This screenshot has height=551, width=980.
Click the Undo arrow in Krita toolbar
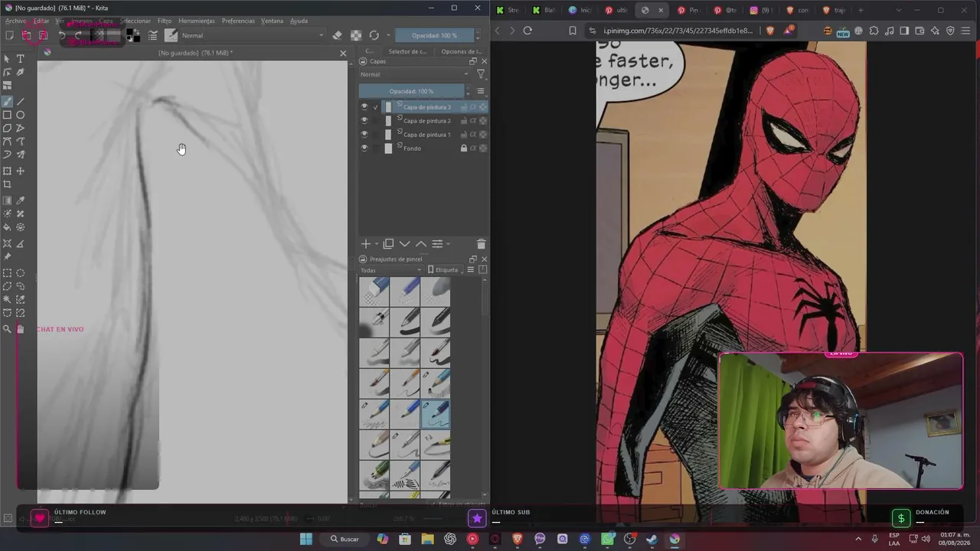click(62, 35)
